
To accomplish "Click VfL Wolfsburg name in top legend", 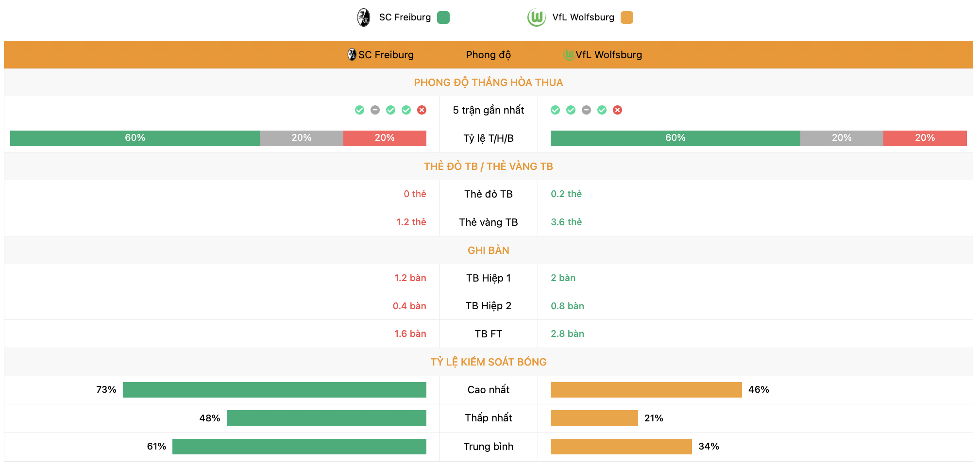I will point(583,17).
